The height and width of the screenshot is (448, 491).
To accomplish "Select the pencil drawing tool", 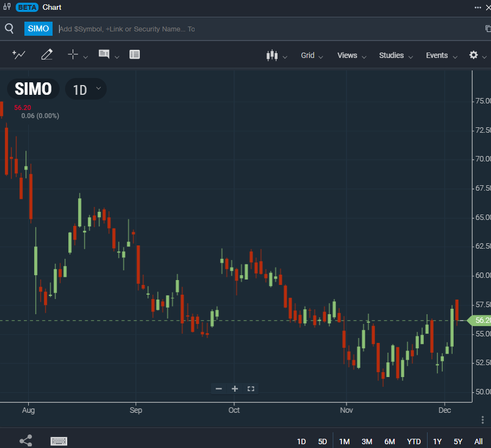I will click(x=47, y=55).
